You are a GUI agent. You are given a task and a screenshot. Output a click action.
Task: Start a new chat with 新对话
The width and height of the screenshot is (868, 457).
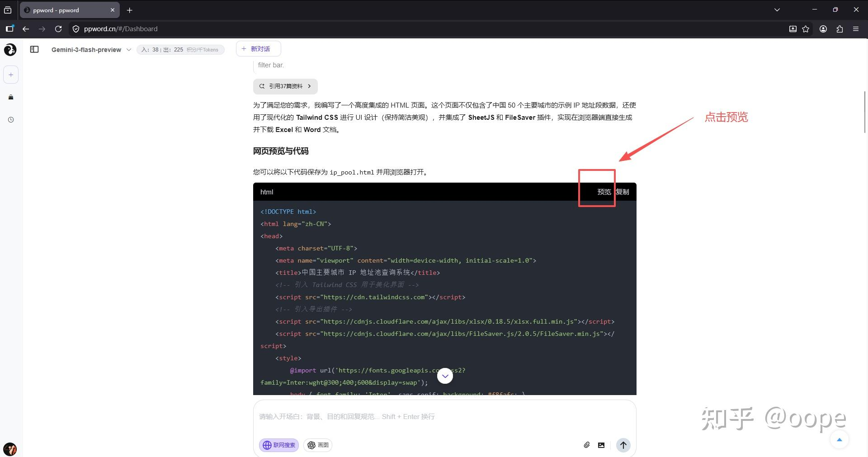(x=258, y=49)
